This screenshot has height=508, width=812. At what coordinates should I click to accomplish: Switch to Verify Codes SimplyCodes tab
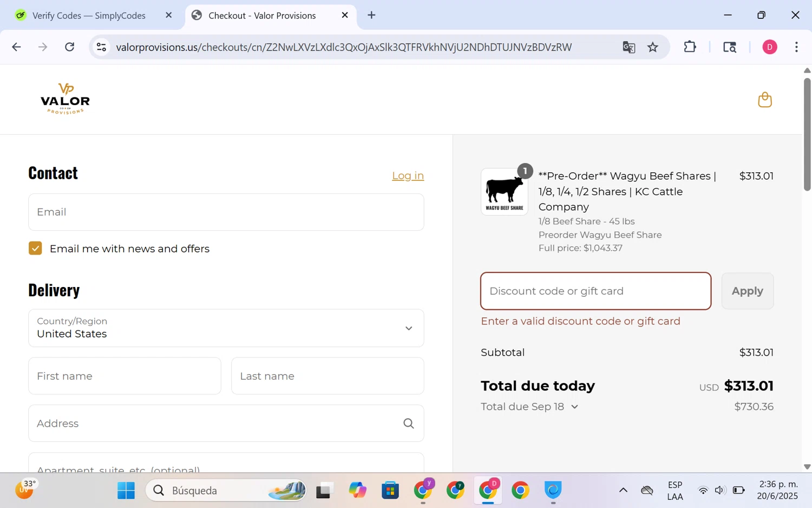click(x=89, y=15)
